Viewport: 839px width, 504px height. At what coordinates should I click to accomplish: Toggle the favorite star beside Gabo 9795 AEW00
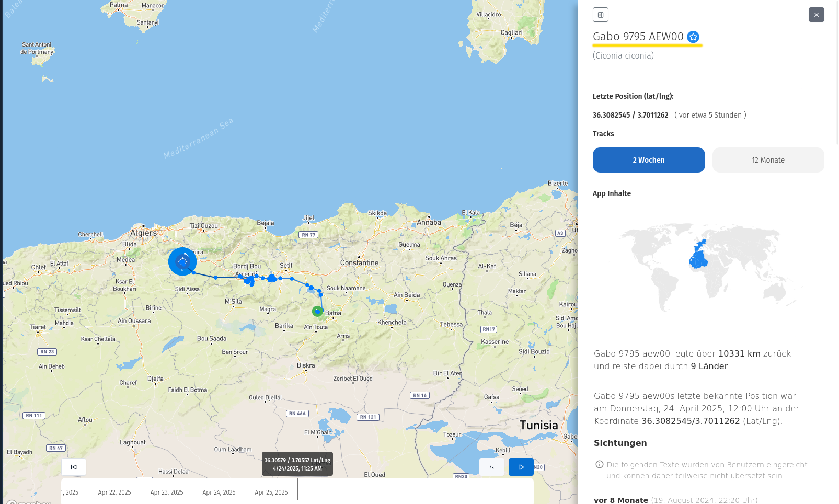693,37
